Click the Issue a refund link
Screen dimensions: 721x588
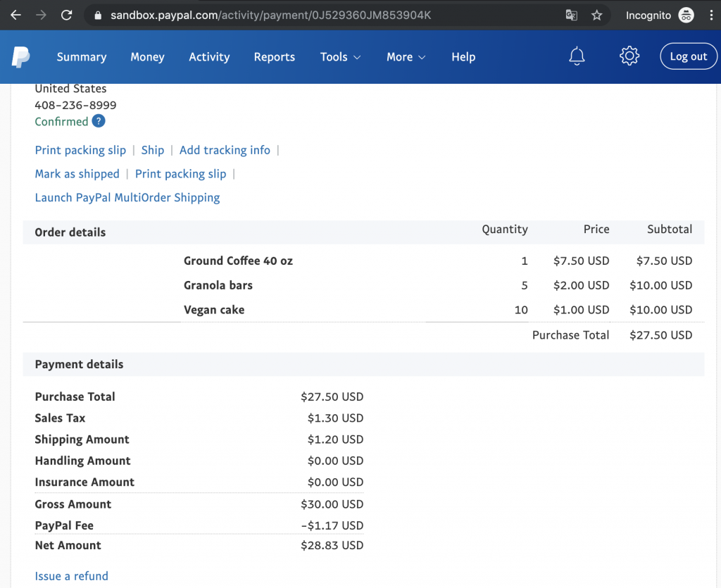[x=72, y=576]
